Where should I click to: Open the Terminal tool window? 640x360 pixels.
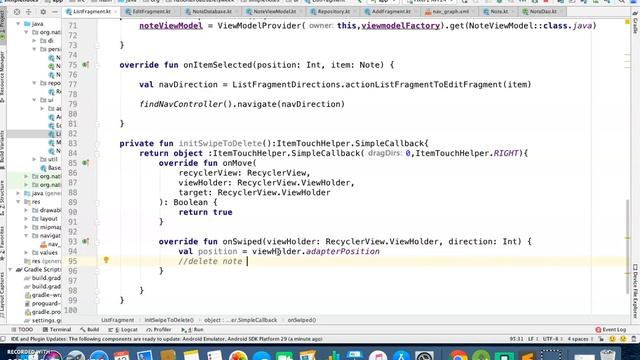point(56,329)
